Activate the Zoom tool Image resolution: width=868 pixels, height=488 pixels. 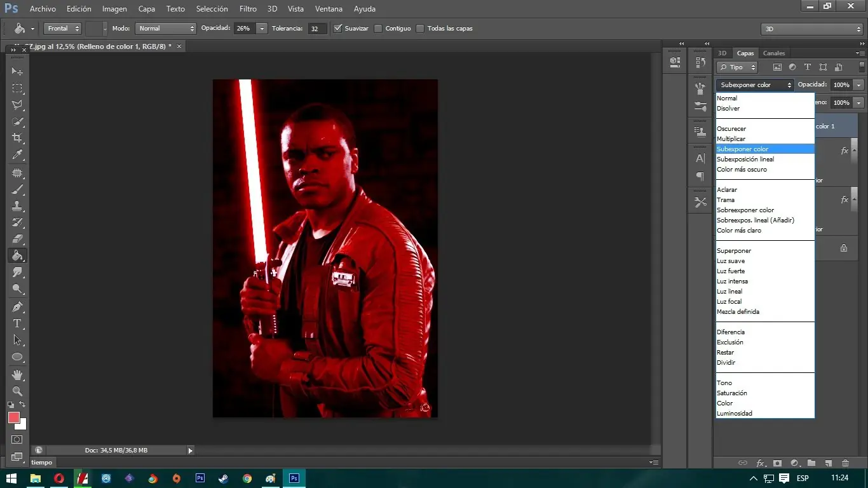tap(18, 391)
